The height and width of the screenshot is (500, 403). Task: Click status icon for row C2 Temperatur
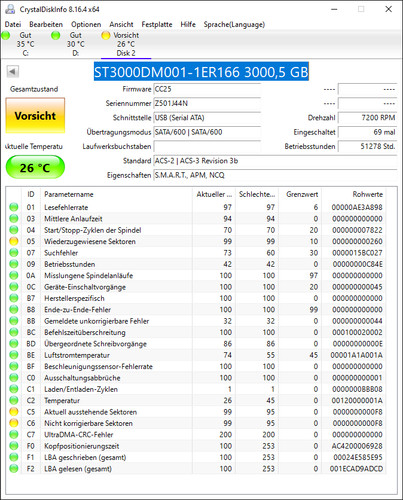click(x=14, y=400)
